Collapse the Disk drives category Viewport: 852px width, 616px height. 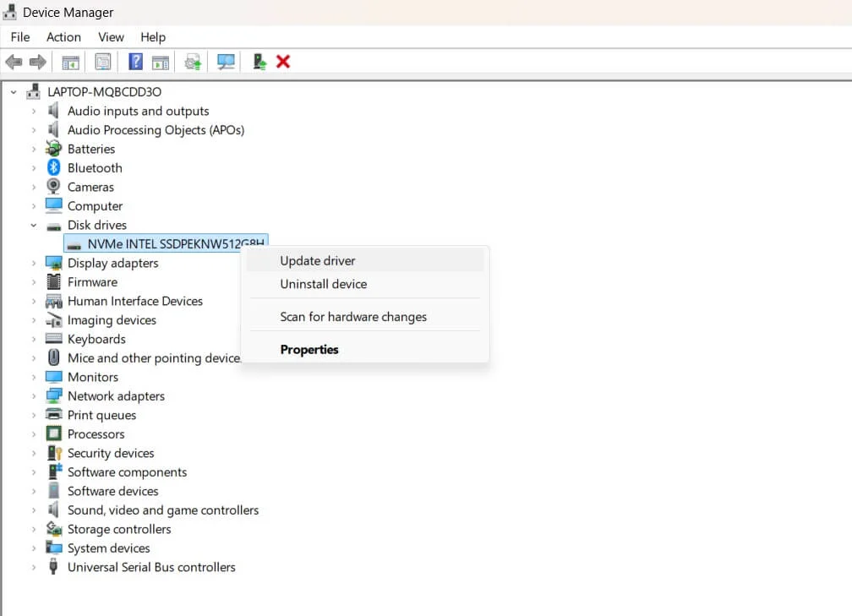click(x=34, y=226)
